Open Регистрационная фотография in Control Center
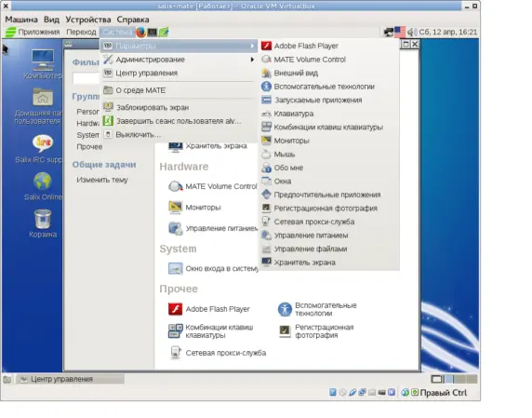The image size is (532, 418). (x=316, y=331)
